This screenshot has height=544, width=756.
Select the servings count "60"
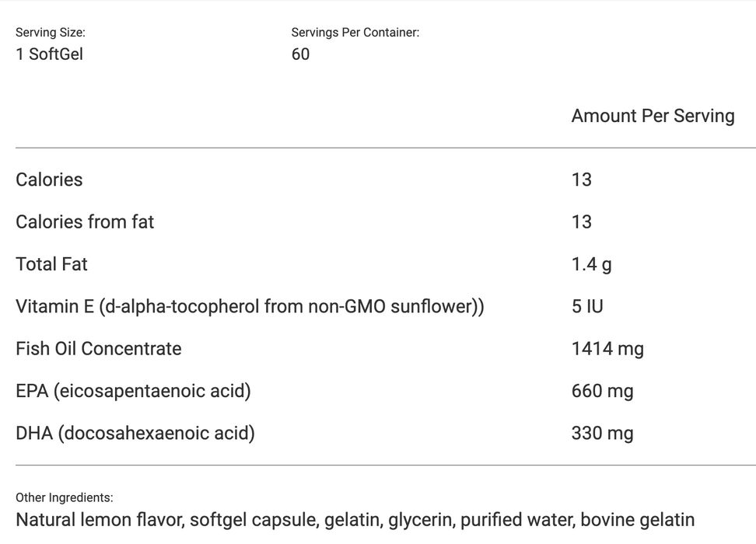(x=300, y=54)
